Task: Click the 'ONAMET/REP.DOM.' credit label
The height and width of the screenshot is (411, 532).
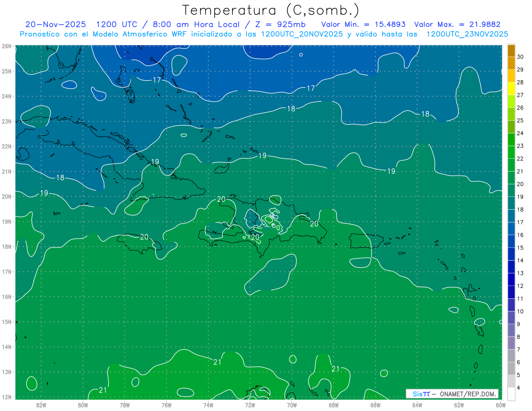Action: [x=468, y=394]
